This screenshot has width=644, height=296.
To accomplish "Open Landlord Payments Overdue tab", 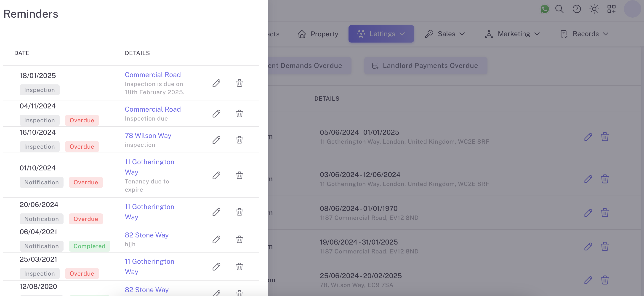I will (x=426, y=66).
